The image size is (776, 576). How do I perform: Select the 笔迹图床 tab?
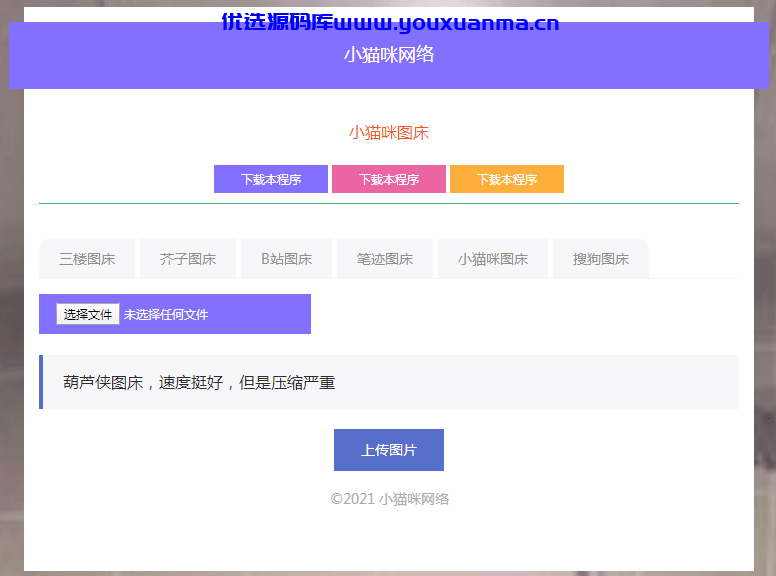pos(385,259)
